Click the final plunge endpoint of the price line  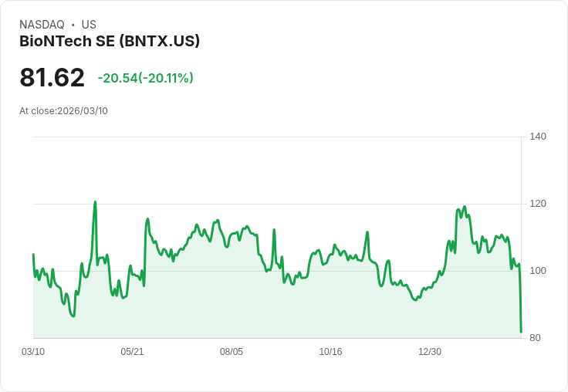coord(521,332)
